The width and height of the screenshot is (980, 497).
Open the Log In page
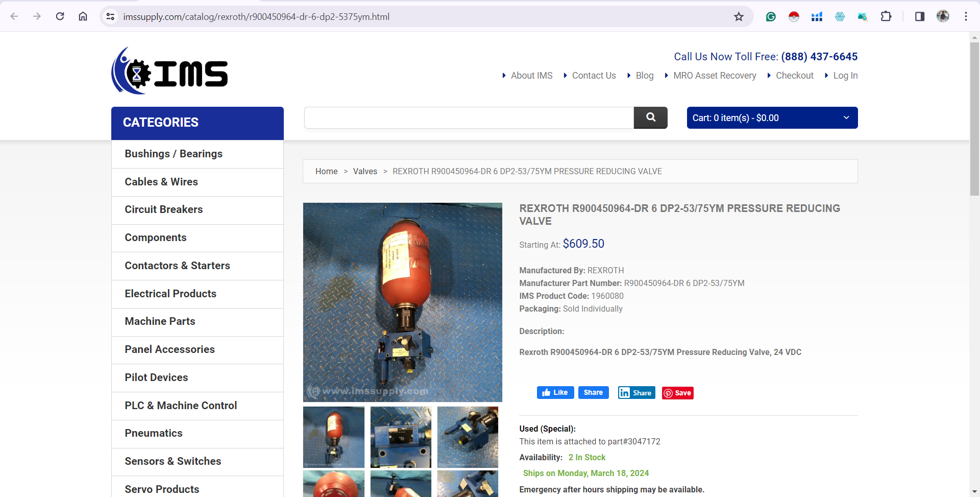pos(845,76)
